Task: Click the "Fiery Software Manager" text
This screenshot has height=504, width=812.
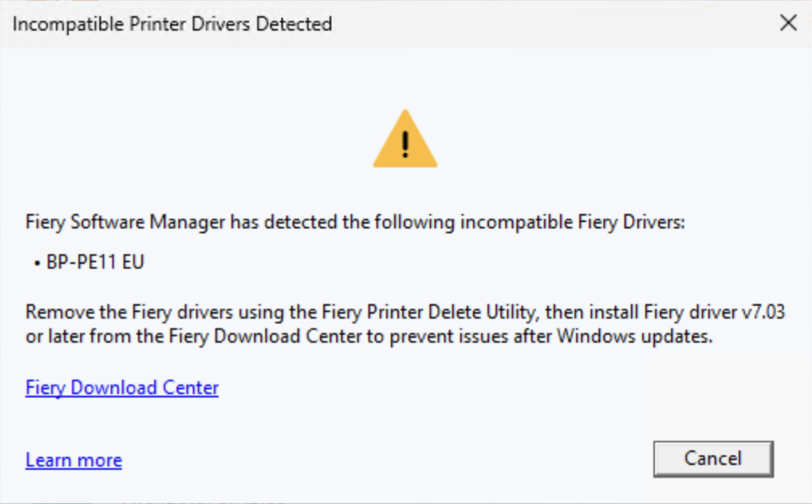Action: click(x=125, y=223)
